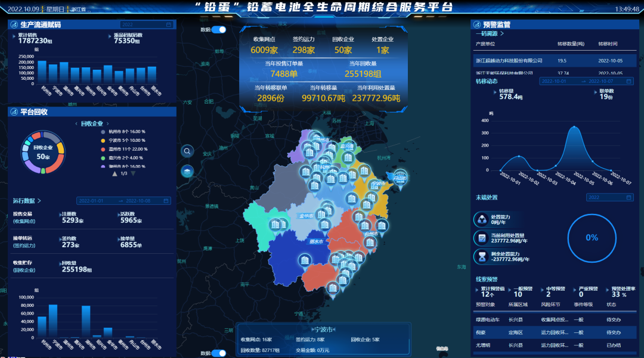The width and height of the screenshot is (644, 358).
Task: Open the 2022 year picker in 生产流通赋码
Action: coord(146,24)
